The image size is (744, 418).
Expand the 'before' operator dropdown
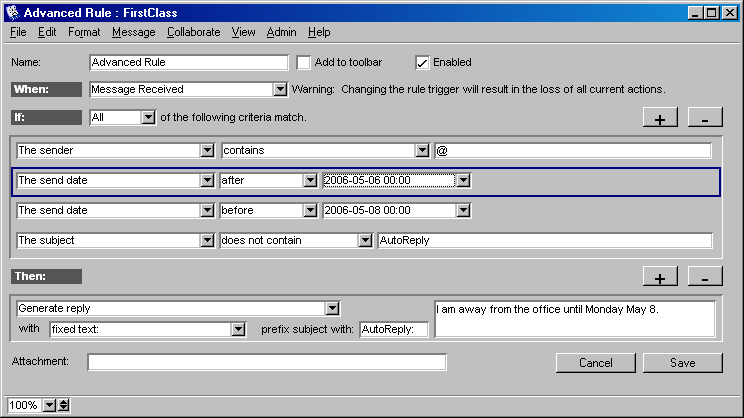pos(310,210)
